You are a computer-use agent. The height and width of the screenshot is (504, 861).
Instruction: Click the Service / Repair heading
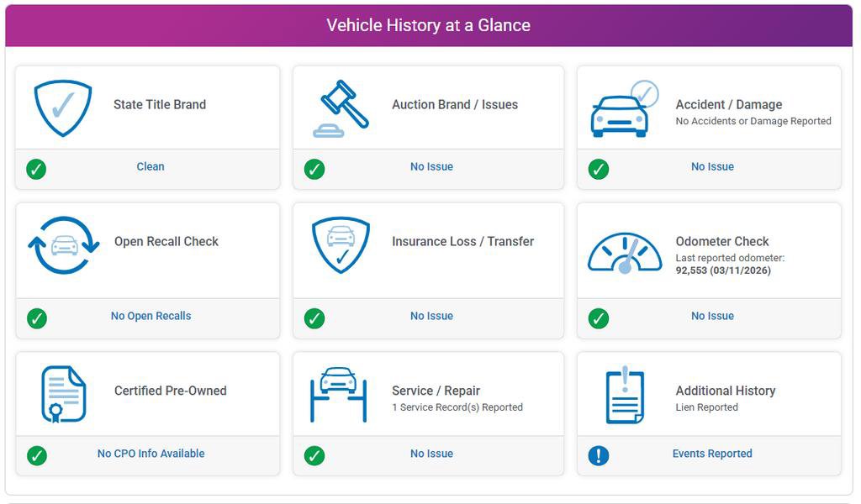coord(436,391)
